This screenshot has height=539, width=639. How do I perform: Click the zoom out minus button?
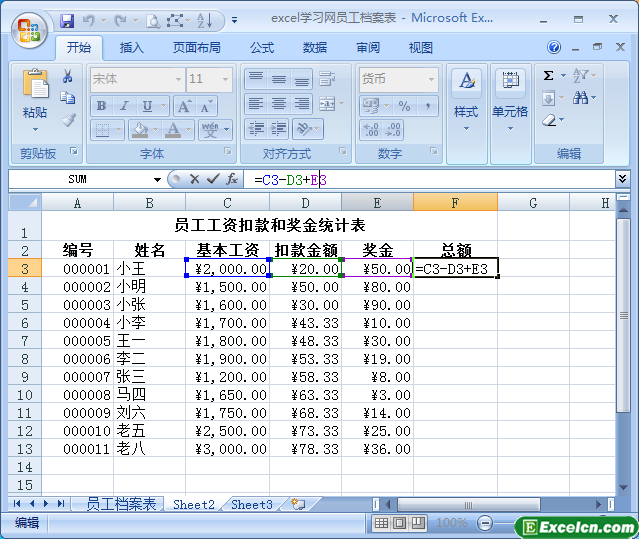[x=484, y=523]
